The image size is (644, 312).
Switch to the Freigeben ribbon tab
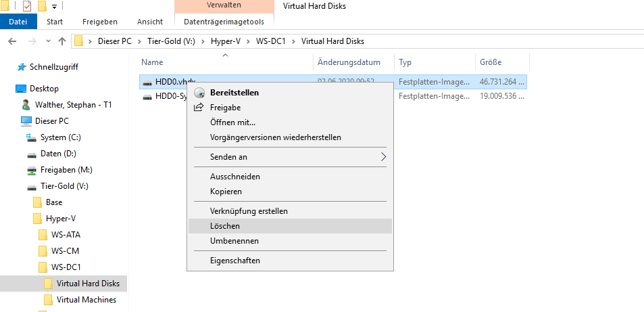(x=100, y=22)
